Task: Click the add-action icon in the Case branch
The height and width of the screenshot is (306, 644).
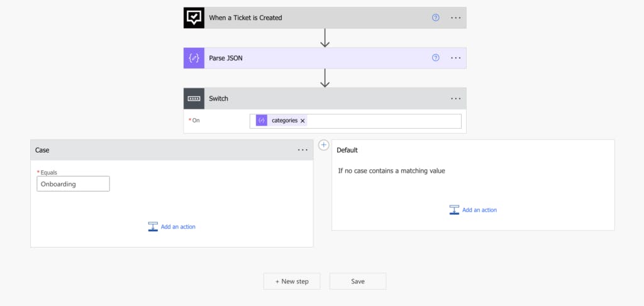Action: coord(152,227)
